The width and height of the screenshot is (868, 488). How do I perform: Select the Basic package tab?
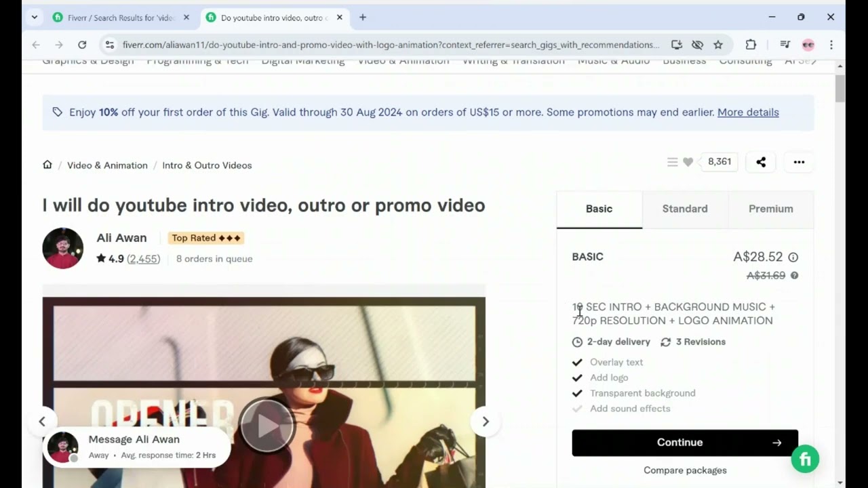pos(599,209)
